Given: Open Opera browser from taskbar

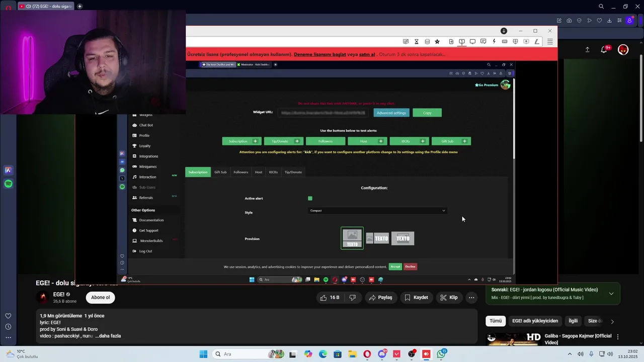Looking at the screenshot, I should pos(367,354).
